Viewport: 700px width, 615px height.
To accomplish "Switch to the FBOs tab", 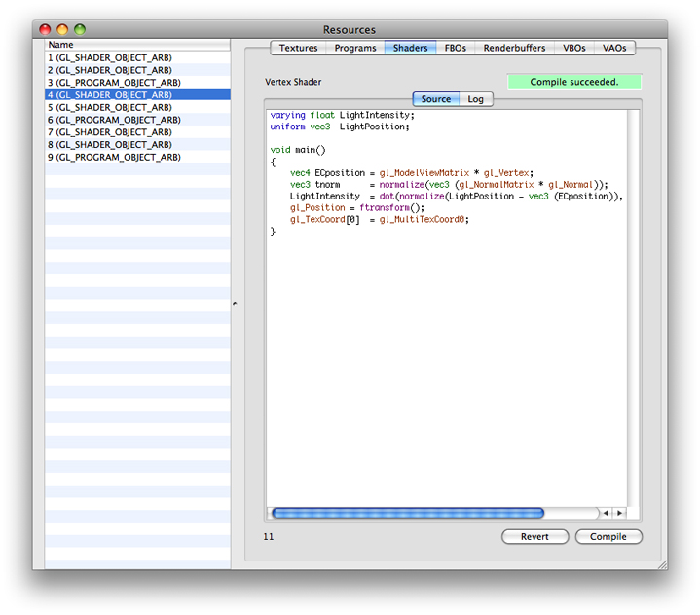I will [455, 48].
